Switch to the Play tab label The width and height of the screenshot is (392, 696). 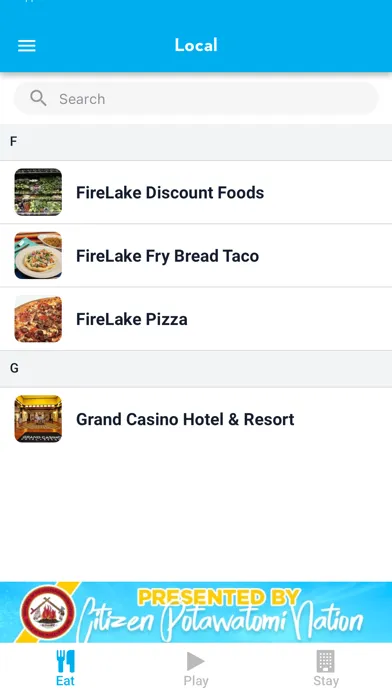196,681
